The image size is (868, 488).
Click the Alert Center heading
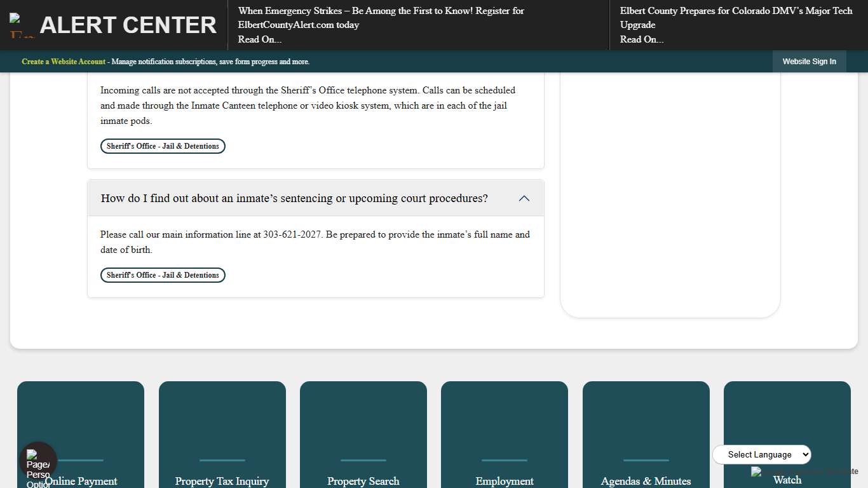[128, 25]
